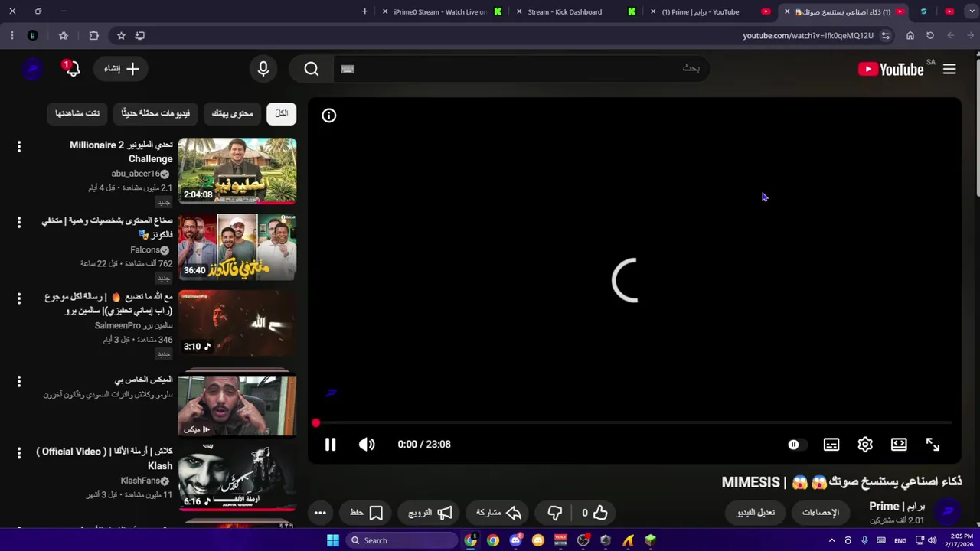
Task: Select the محتوى يهمّك filter chip
Action: (232, 113)
